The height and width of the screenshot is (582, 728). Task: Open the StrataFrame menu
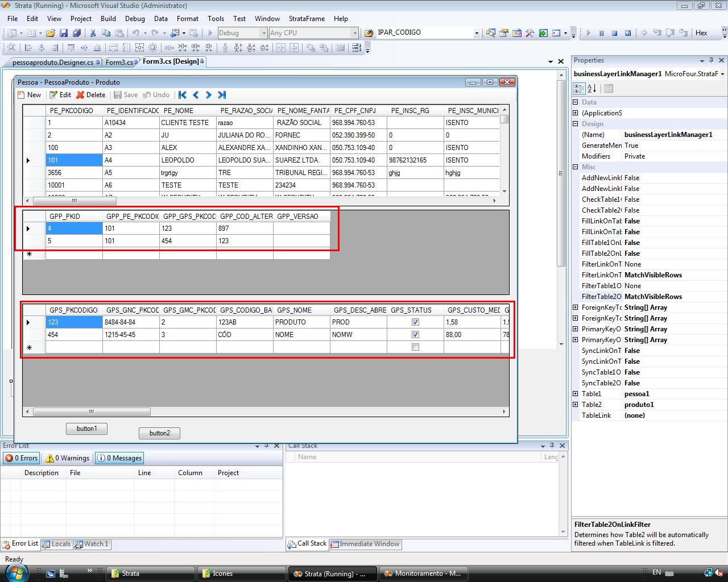click(307, 18)
